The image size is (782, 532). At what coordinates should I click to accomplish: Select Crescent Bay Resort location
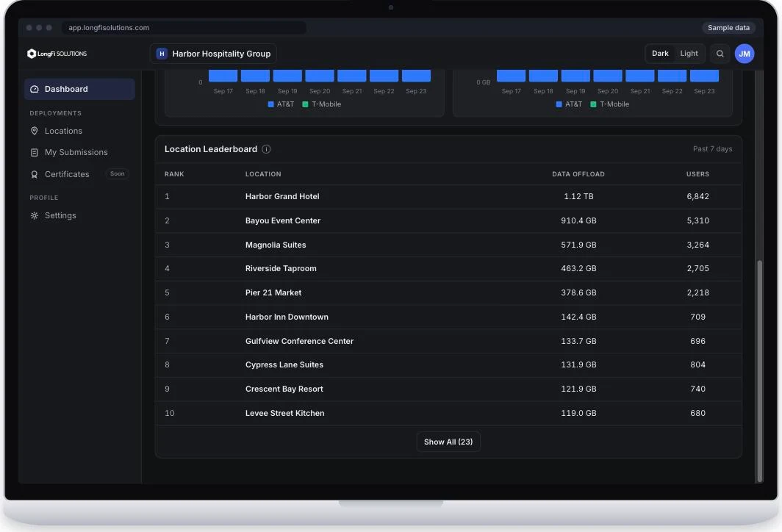284,389
